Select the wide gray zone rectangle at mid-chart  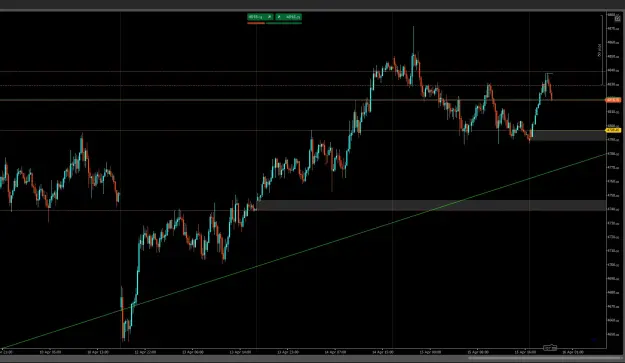(431, 205)
